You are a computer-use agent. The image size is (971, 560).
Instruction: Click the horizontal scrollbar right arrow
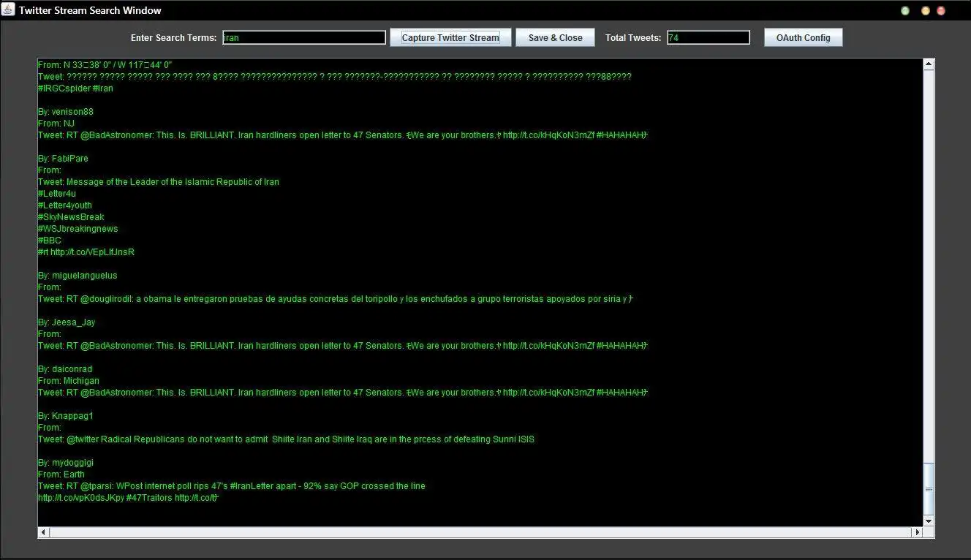click(x=917, y=533)
